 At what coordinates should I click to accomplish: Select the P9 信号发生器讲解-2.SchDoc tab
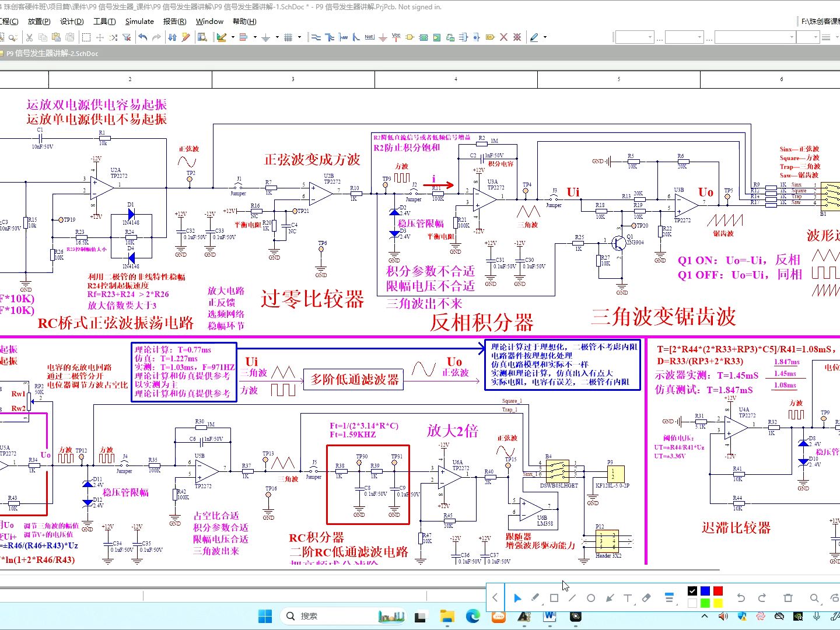[x=51, y=54]
